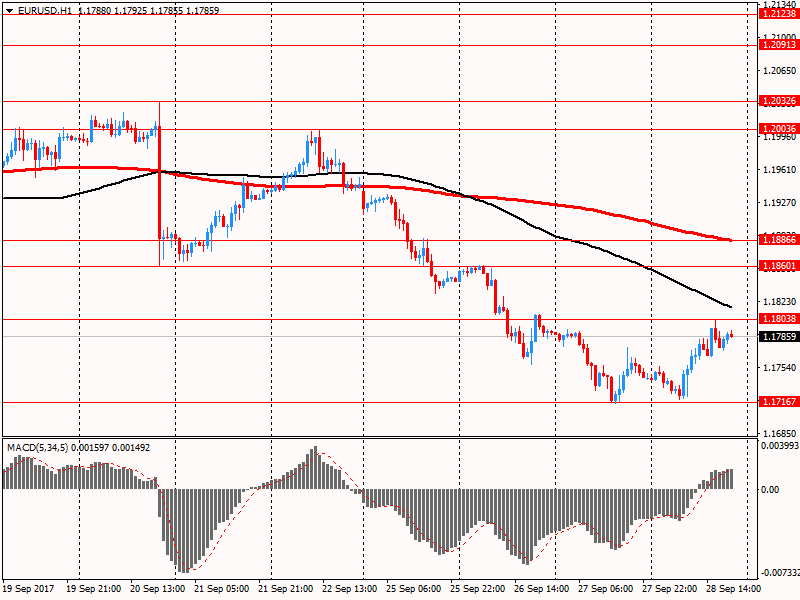Click the 25 Sep 22:00 time label

(478, 589)
